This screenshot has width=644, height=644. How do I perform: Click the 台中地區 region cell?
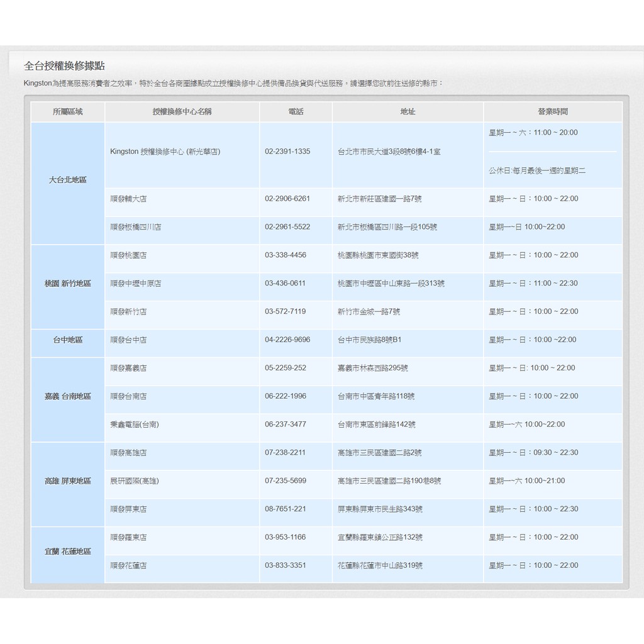pos(68,340)
